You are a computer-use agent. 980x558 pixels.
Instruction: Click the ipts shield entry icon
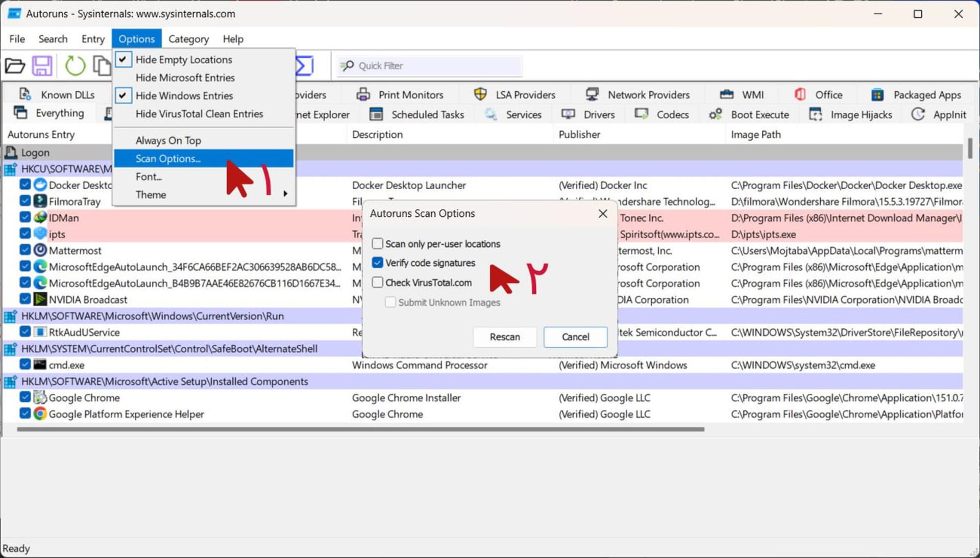coord(40,234)
